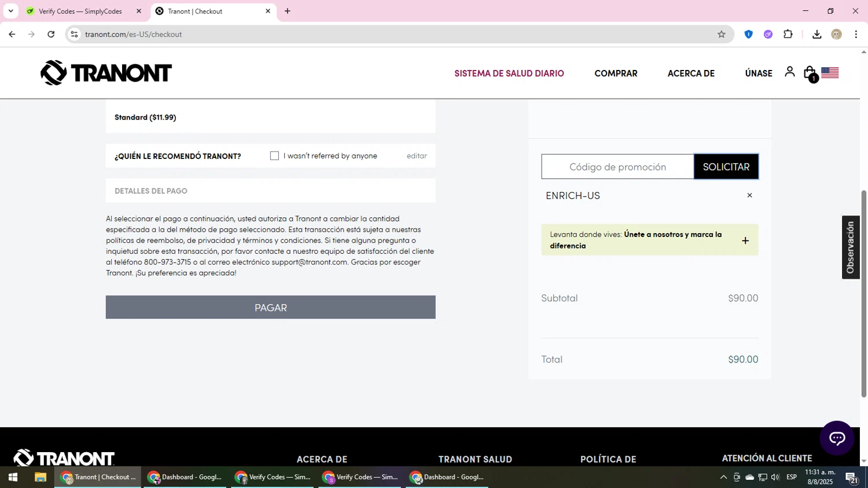This screenshot has width=868, height=488.
Task: Open a new browser tab
Action: click(x=288, y=11)
